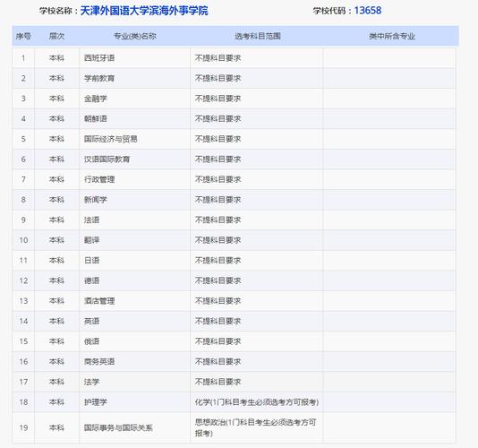
Task: Click sequence number 1 in the table
Action: (23, 58)
